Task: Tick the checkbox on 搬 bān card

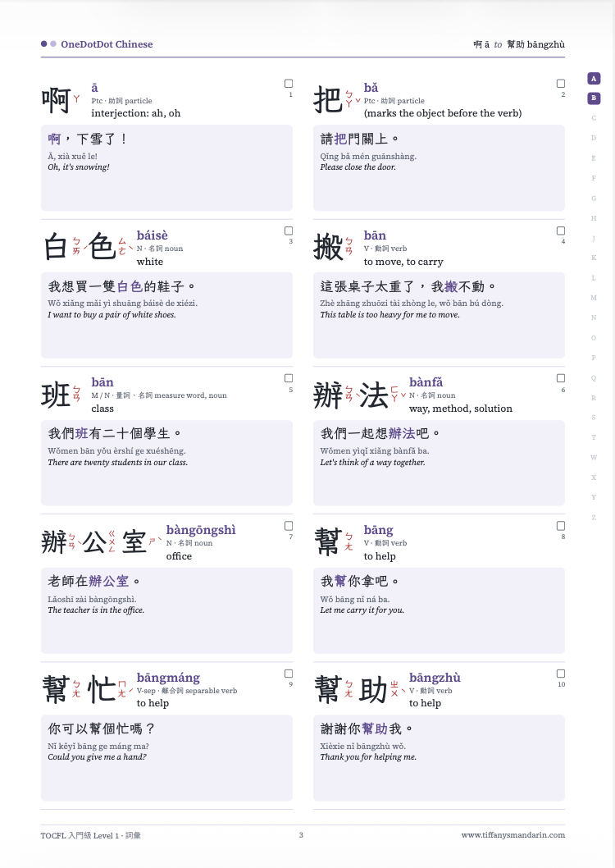Action: [x=561, y=231]
